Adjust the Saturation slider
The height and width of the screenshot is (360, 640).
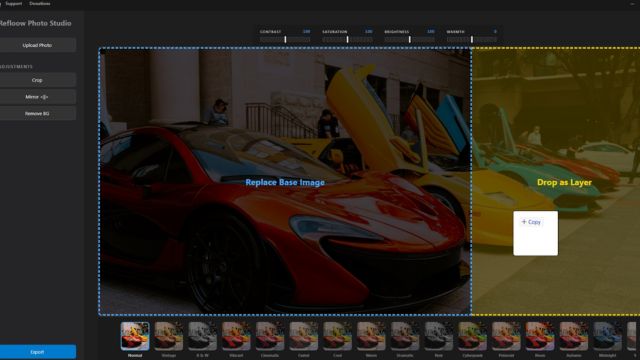(x=347, y=40)
